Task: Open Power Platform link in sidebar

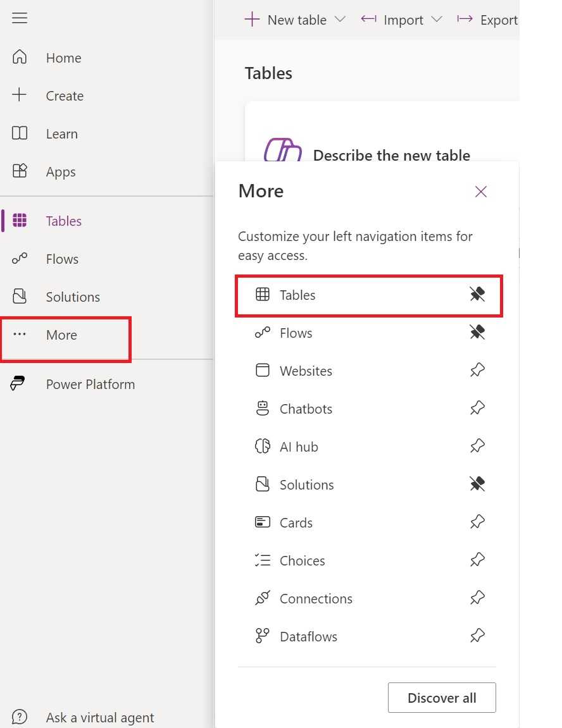Action: tap(91, 384)
